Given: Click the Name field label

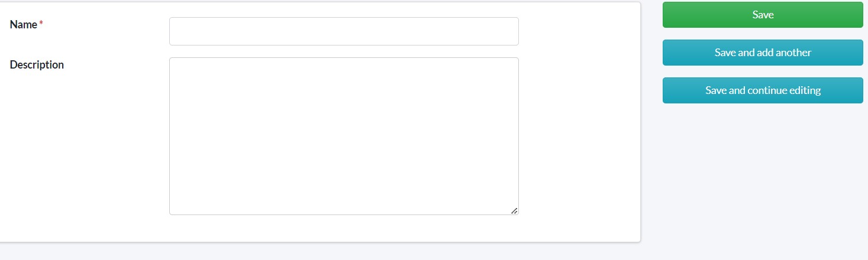Looking at the screenshot, I should (x=24, y=24).
